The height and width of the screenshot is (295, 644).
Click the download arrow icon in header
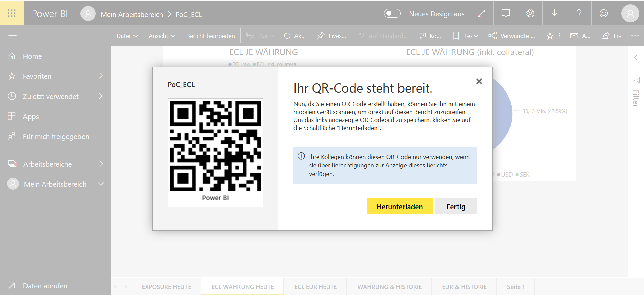tap(554, 13)
